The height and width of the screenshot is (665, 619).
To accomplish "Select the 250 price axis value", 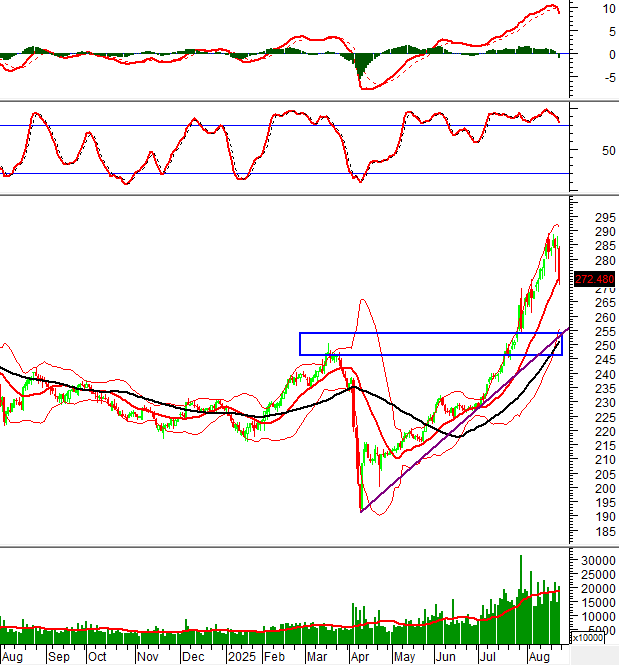I will [x=605, y=346].
